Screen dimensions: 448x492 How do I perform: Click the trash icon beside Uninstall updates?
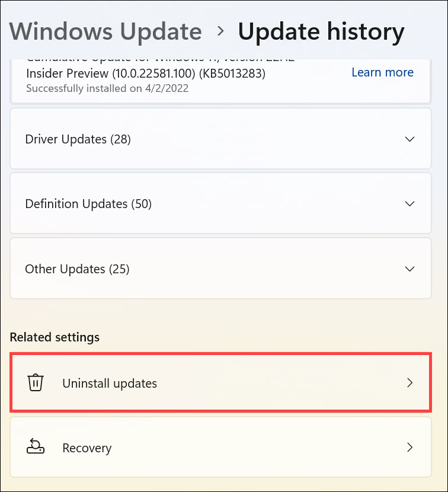pyautogui.click(x=36, y=383)
